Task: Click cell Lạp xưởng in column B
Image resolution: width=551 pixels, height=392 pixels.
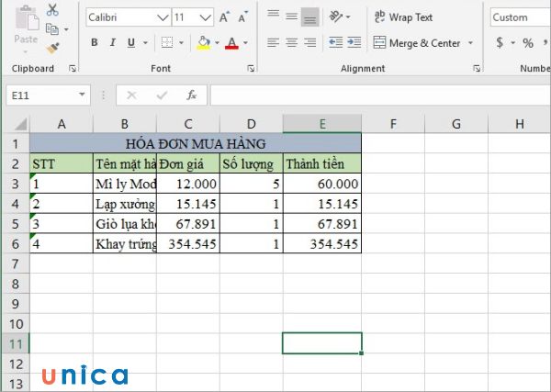Action: (125, 204)
